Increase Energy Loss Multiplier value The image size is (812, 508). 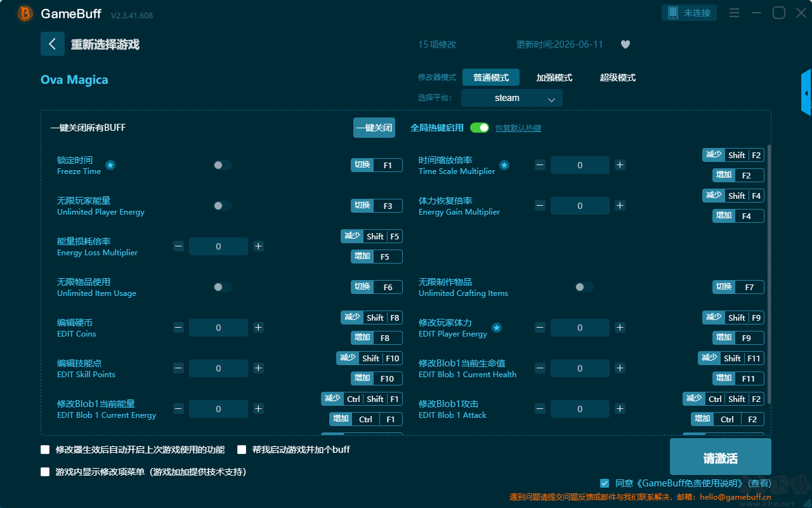[x=258, y=246]
